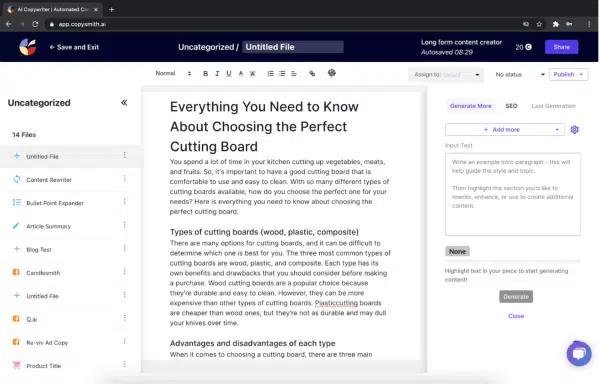Click the Article Summary pencil icon

pos(16,226)
